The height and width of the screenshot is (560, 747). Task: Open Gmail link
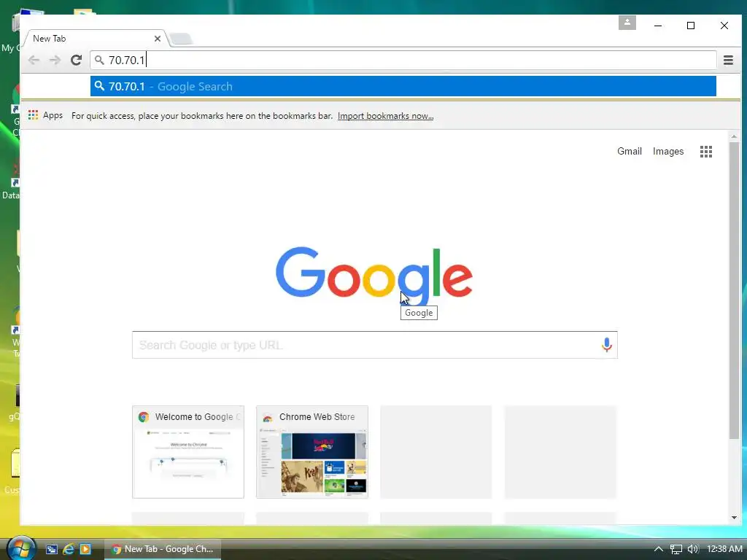click(x=630, y=151)
